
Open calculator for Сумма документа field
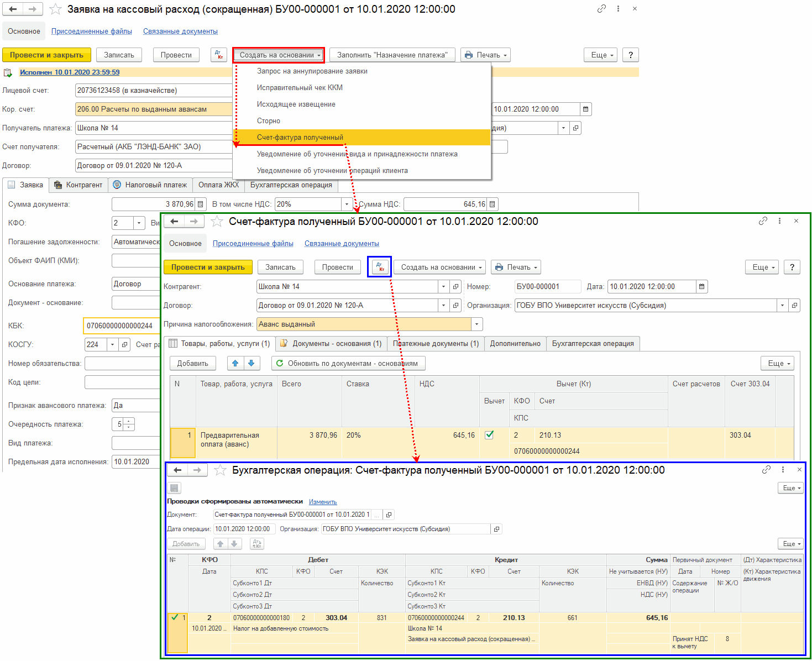pos(201,204)
